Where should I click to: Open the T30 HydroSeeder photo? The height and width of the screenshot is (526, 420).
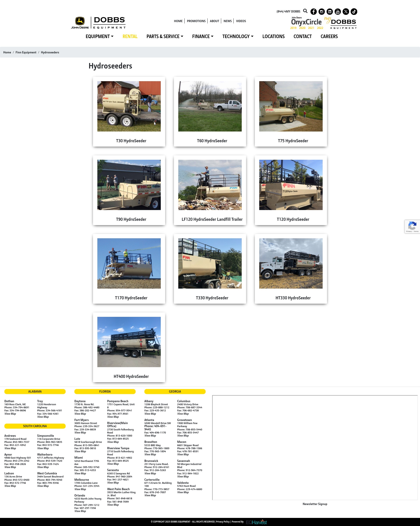pyautogui.click(x=129, y=106)
